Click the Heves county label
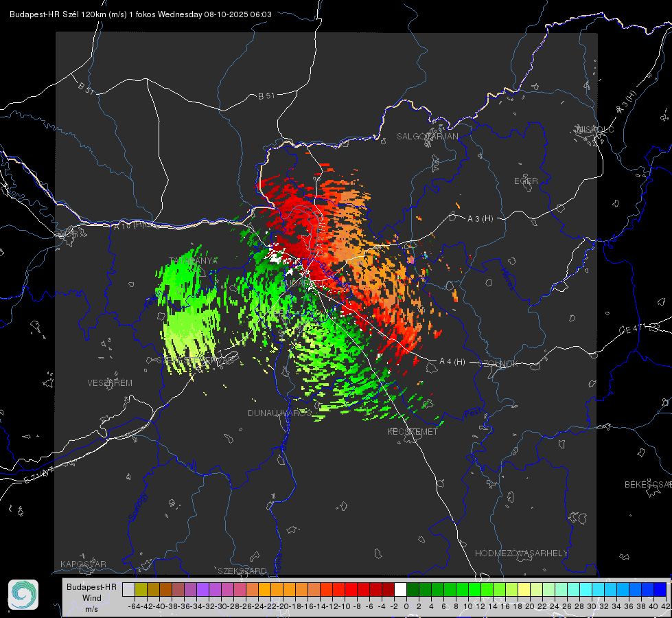Image resolution: width=672 pixels, height=618 pixels. [x=507, y=278]
